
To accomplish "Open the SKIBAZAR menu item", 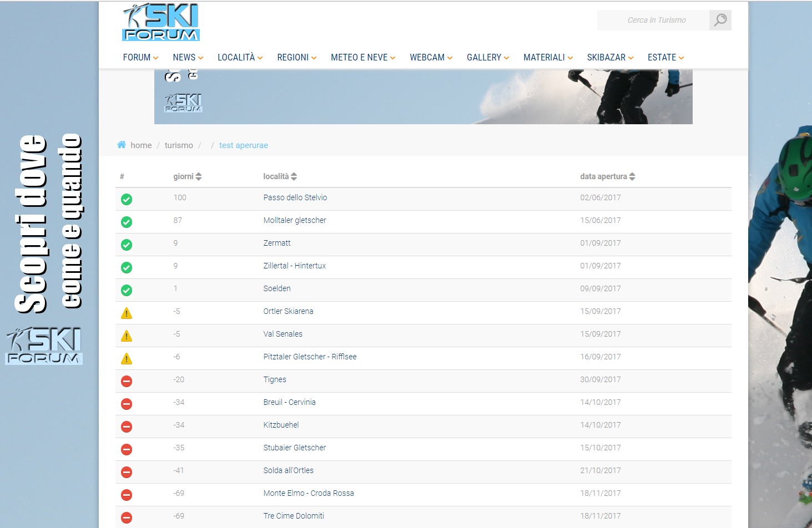I will (610, 58).
